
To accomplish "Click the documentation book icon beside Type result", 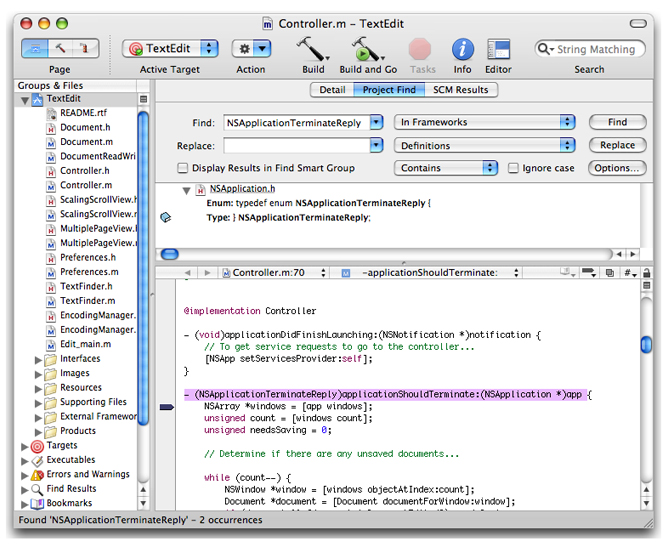I will (165, 218).
